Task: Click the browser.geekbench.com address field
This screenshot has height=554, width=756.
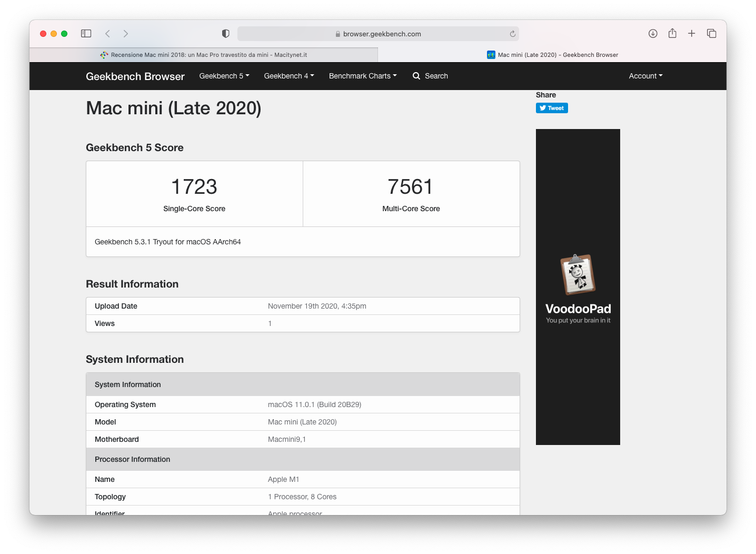Action: coord(378,34)
